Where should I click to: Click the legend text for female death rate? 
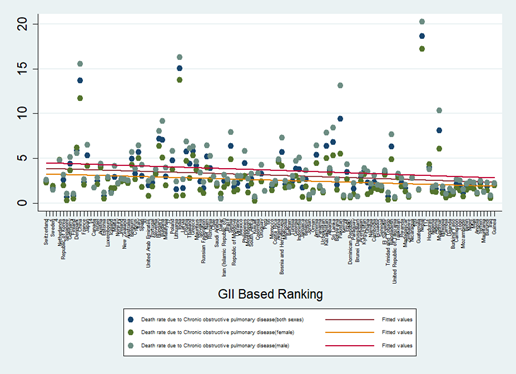218,332
